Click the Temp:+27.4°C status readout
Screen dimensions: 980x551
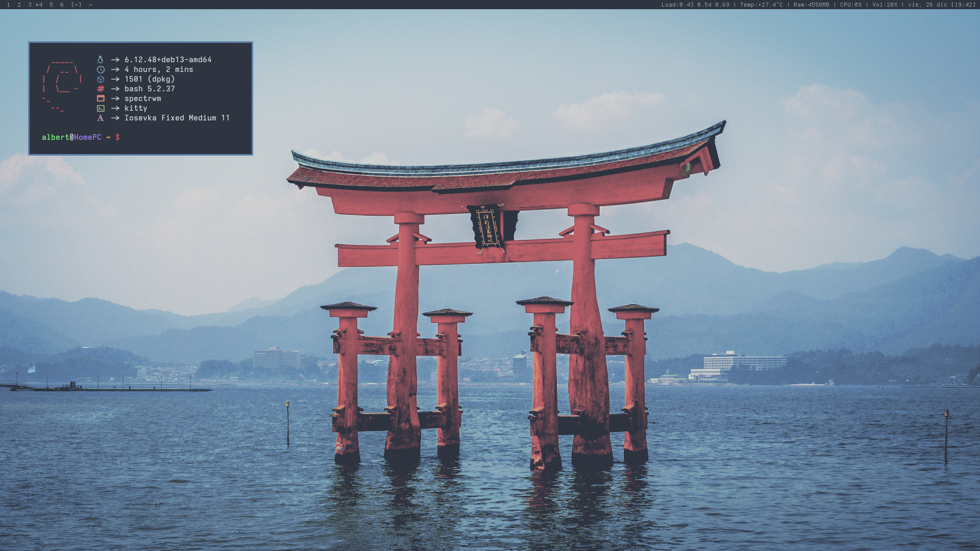point(761,5)
